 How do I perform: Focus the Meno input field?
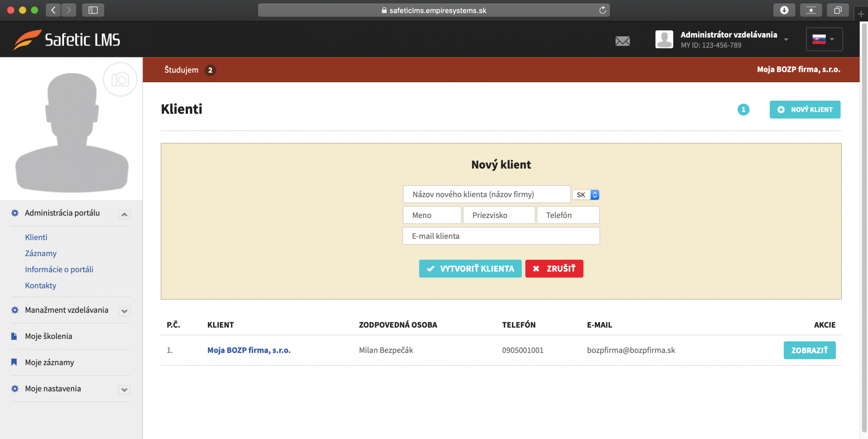click(x=432, y=215)
